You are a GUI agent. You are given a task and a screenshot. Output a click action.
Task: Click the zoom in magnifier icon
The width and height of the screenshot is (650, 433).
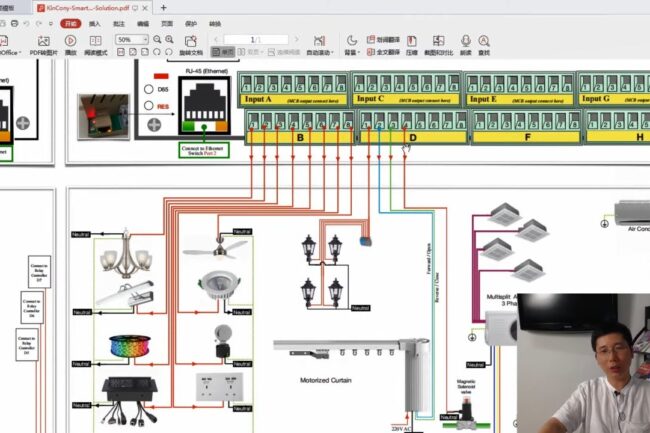tap(170, 40)
